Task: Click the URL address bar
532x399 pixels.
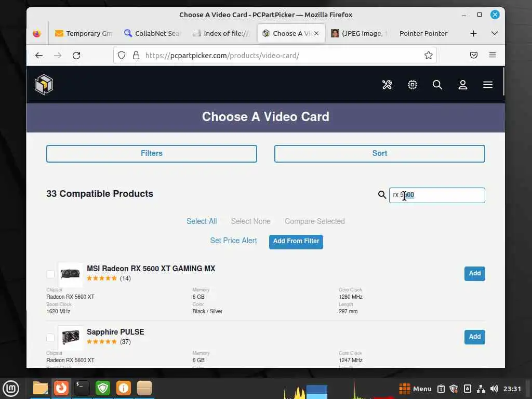Action: click(x=274, y=55)
